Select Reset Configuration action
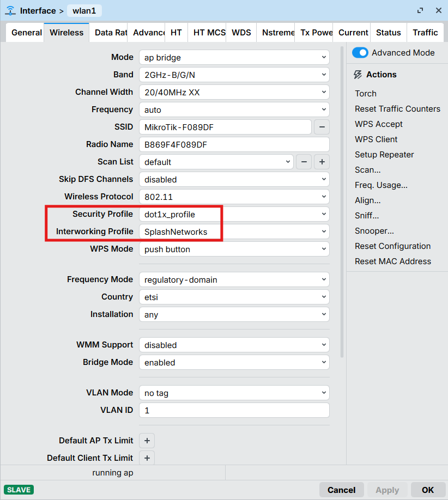 [392, 246]
